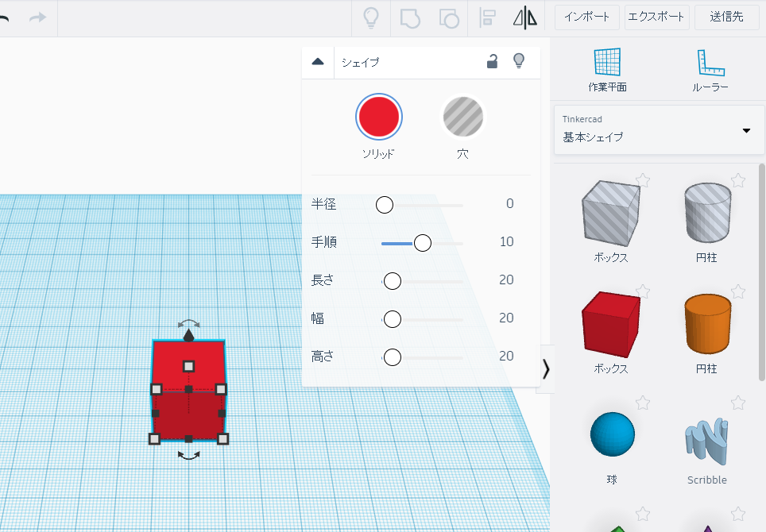Favorite the orange 円柱 with its star
Image resolution: width=766 pixels, height=532 pixels.
point(738,292)
